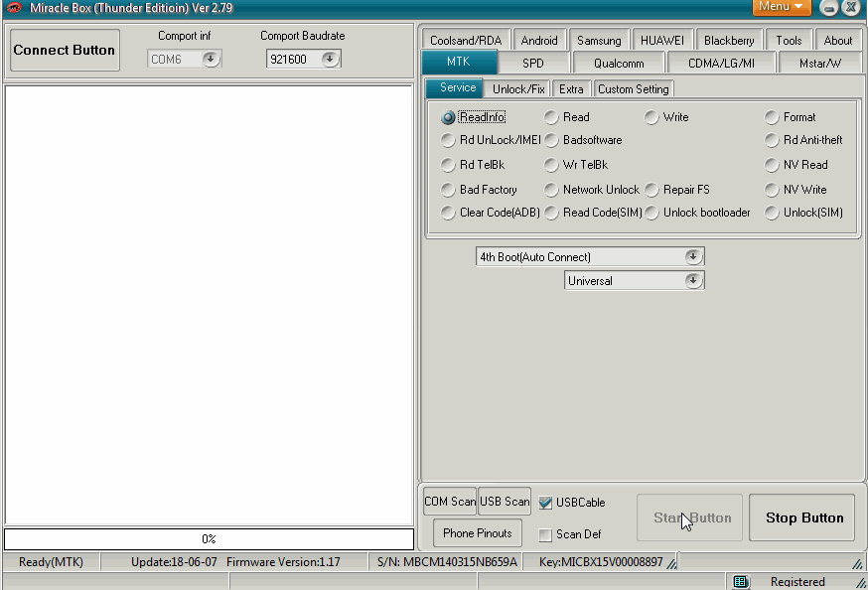
Task: Select the Network Unlock radio option
Action: (551, 190)
